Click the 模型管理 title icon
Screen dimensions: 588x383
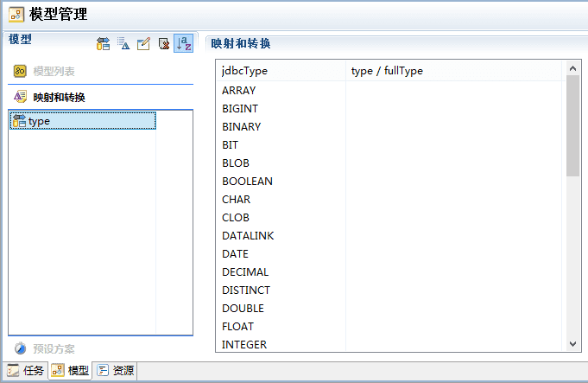coord(16,14)
